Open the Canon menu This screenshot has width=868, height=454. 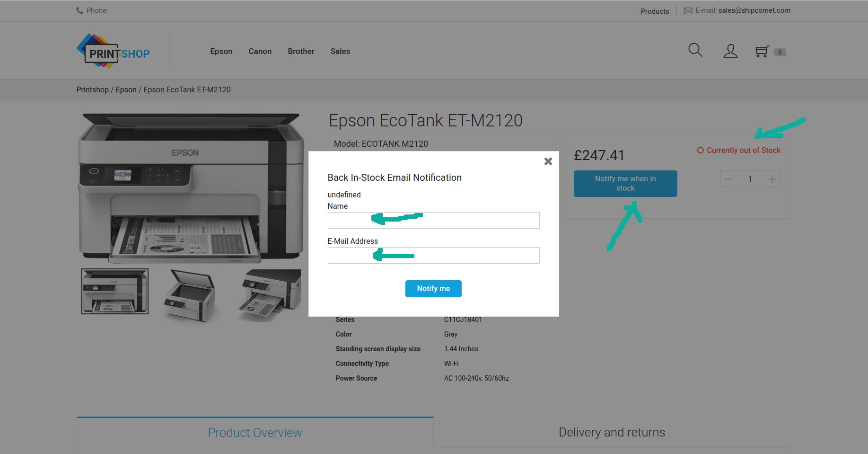pyautogui.click(x=260, y=51)
